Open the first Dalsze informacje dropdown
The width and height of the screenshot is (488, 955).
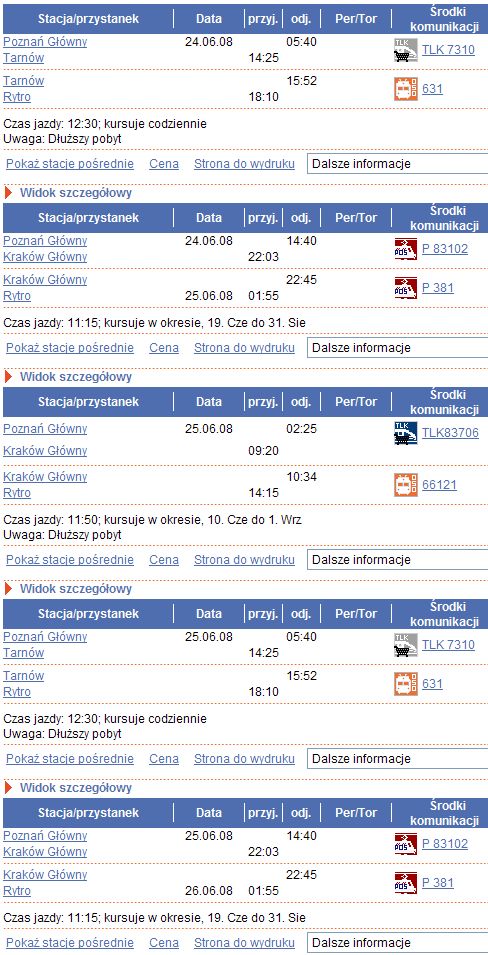coord(398,164)
